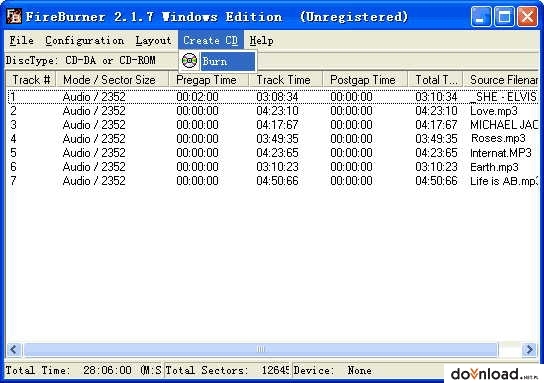Viewport: 544px width, 383px height.
Task: Select track 2 Love.mp3 row
Action: (272, 111)
